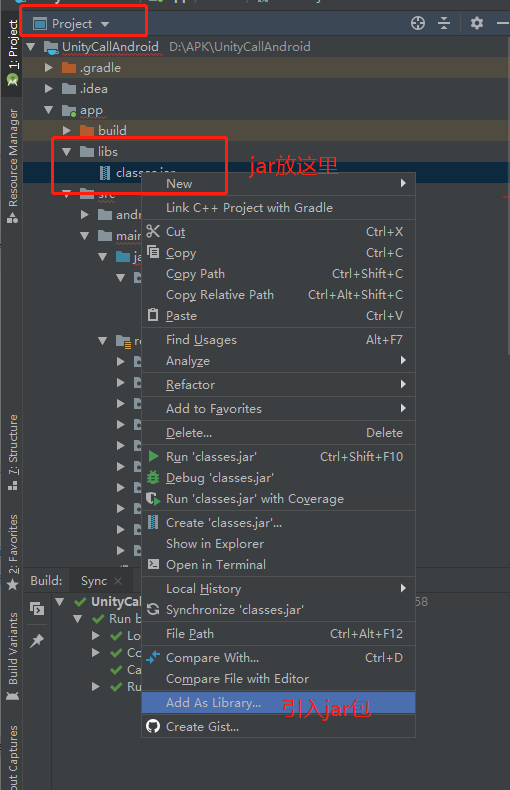Click the Copy icon in context menu
This screenshot has width=510, height=790.
click(153, 251)
